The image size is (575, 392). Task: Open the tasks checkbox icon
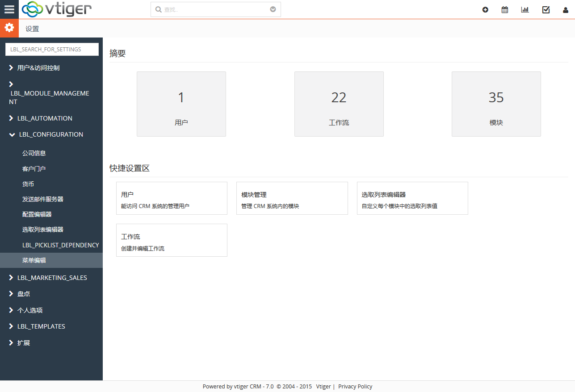[546, 9]
